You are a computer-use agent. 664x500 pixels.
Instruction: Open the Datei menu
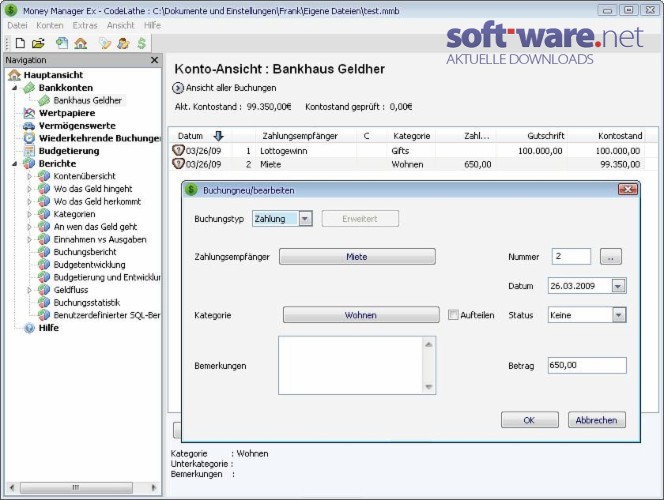(17, 25)
